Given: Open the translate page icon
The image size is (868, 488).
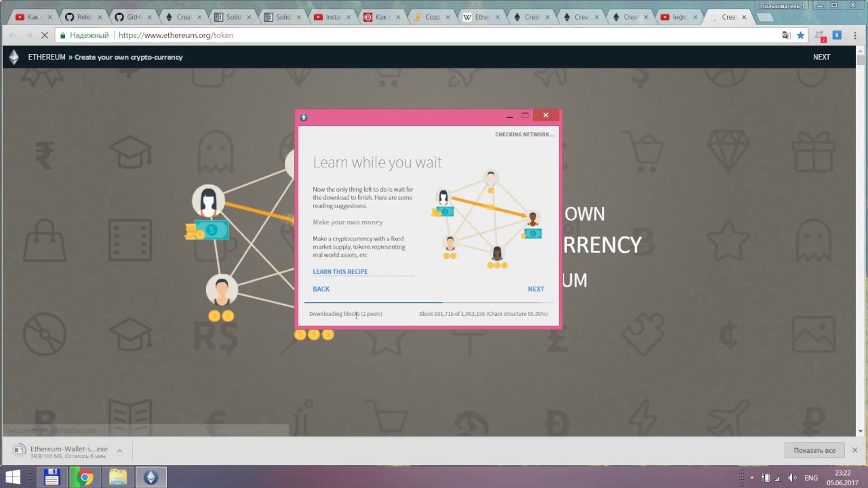Looking at the screenshot, I should (786, 35).
